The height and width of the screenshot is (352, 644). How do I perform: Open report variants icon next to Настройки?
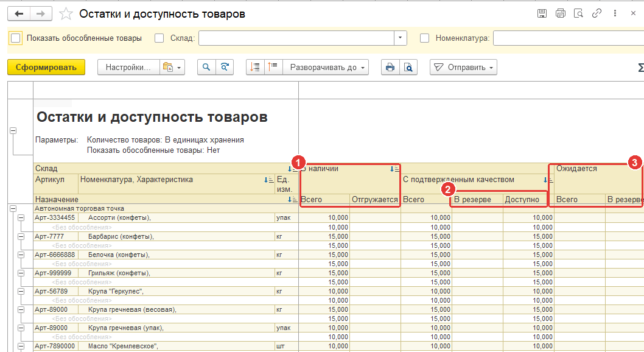[x=172, y=68]
